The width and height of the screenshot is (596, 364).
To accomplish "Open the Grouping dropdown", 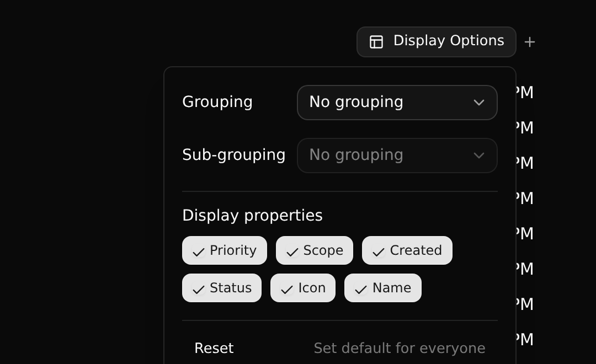I will click(397, 103).
